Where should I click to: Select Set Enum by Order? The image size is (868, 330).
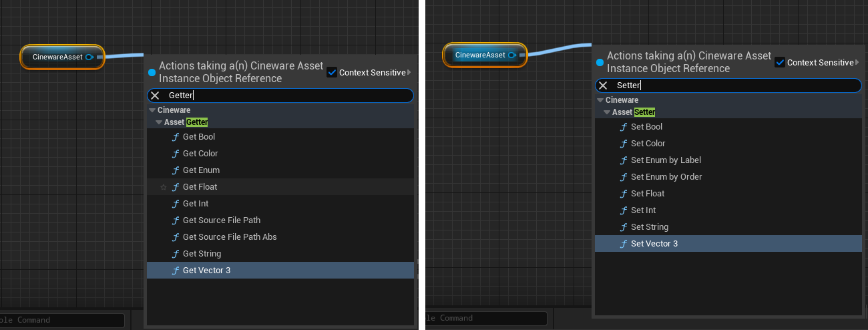coord(666,177)
